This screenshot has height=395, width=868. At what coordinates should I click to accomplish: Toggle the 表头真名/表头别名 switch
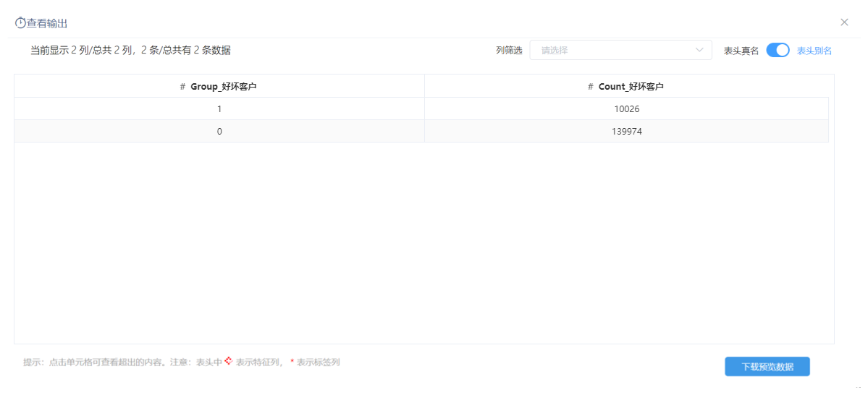[778, 51]
